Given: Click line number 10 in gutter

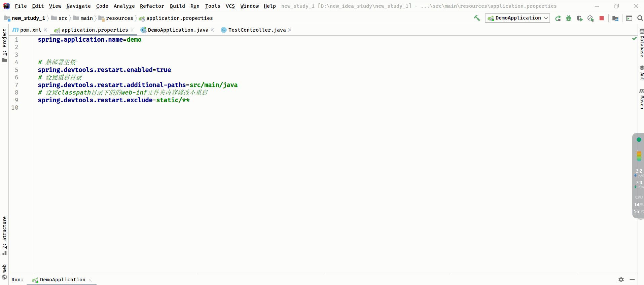Looking at the screenshot, I should 15,108.
